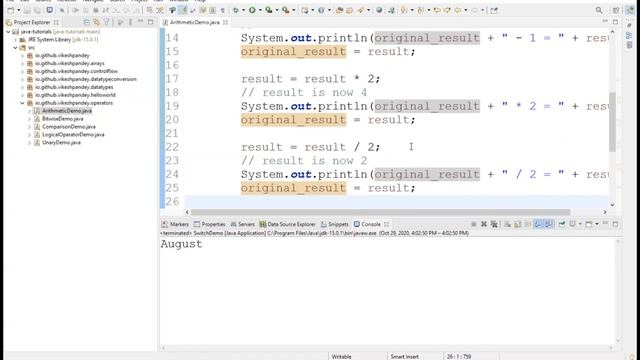Click the New Java Class icon
The width and height of the screenshot is (640, 360).
[322, 10]
